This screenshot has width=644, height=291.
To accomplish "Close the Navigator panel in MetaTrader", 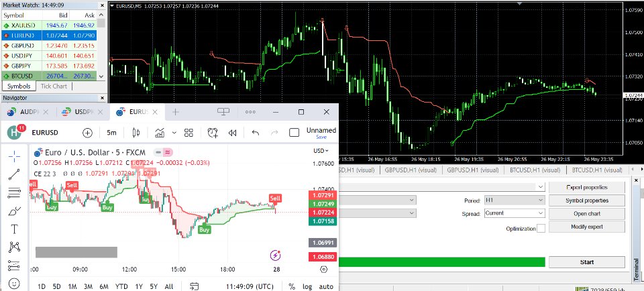I will [102, 98].
